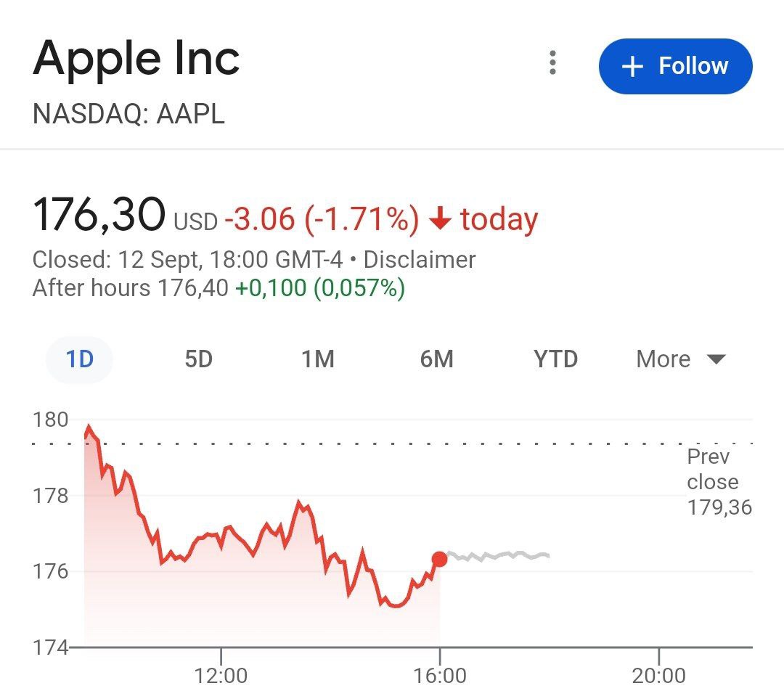The width and height of the screenshot is (784, 699).
Task: Click the NASDAQ: AAPL ticker link
Action: pos(129,114)
